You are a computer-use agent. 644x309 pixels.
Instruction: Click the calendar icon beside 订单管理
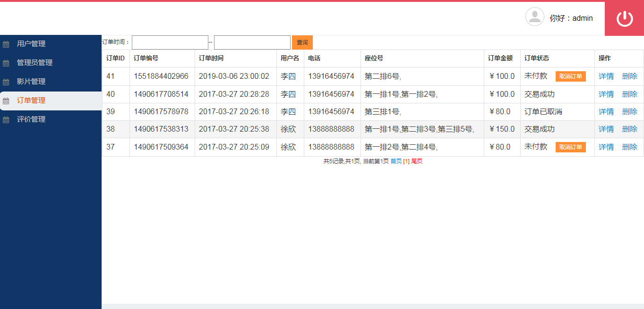(x=6, y=100)
